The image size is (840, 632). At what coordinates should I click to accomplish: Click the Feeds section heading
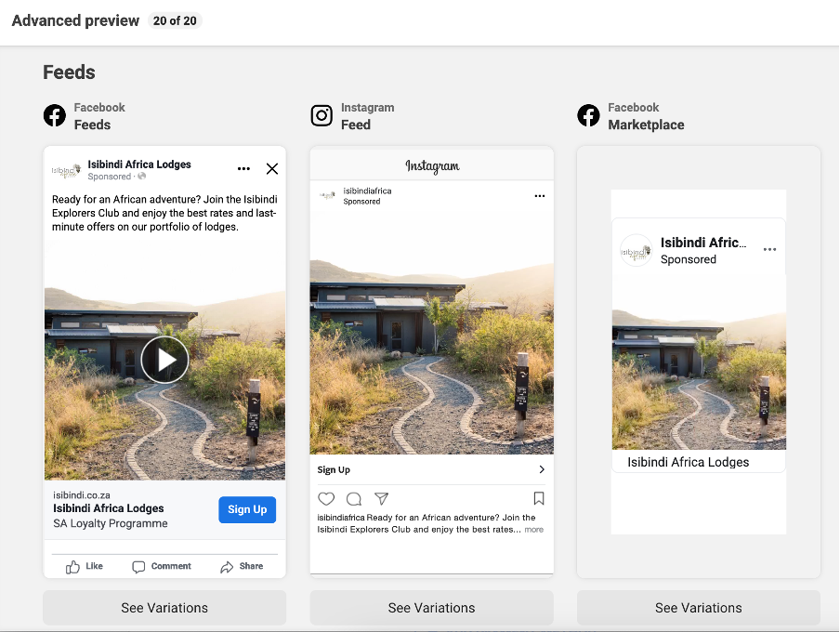[69, 72]
